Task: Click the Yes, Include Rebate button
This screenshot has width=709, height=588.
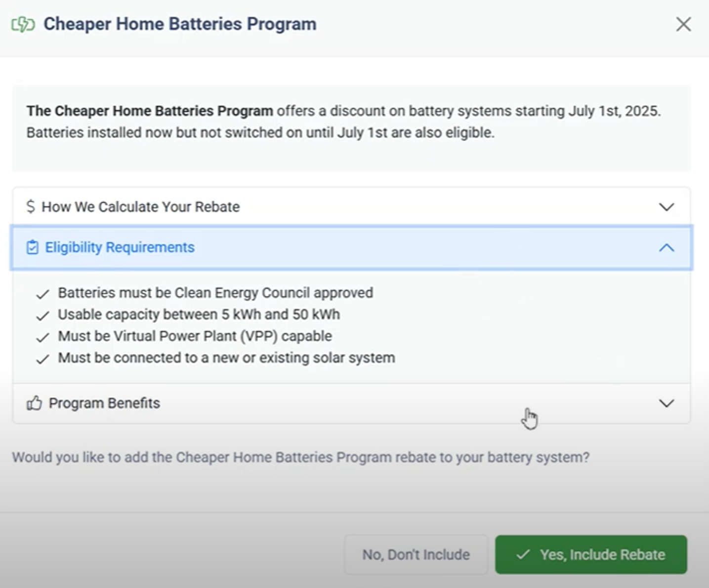Action: pyautogui.click(x=591, y=554)
